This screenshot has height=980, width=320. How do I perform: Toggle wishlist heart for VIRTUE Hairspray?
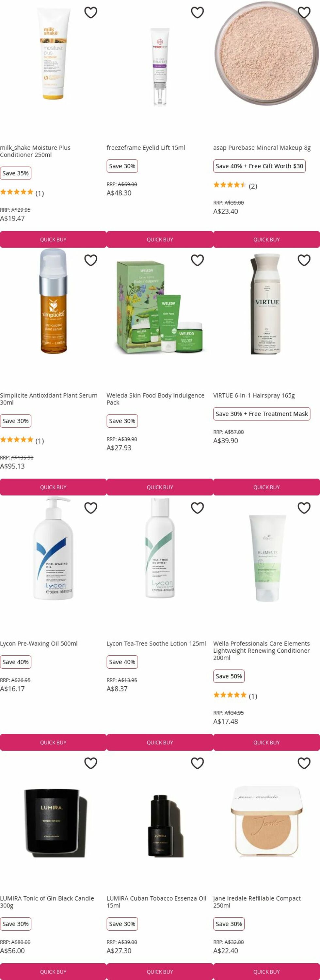click(x=304, y=260)
